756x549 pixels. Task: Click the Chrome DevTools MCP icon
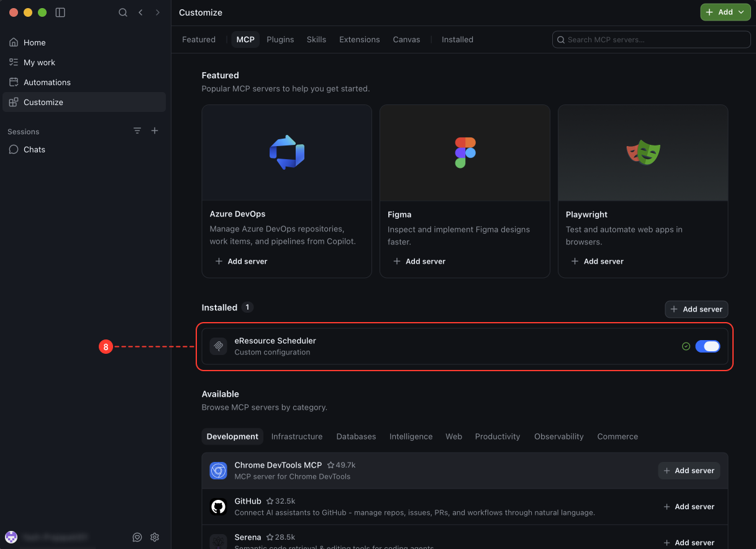click(218, 471)
